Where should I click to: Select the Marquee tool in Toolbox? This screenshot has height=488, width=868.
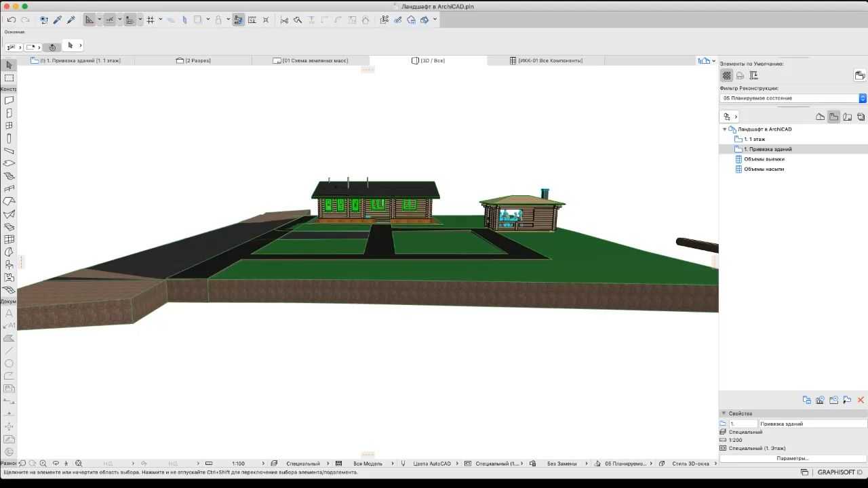9,78
